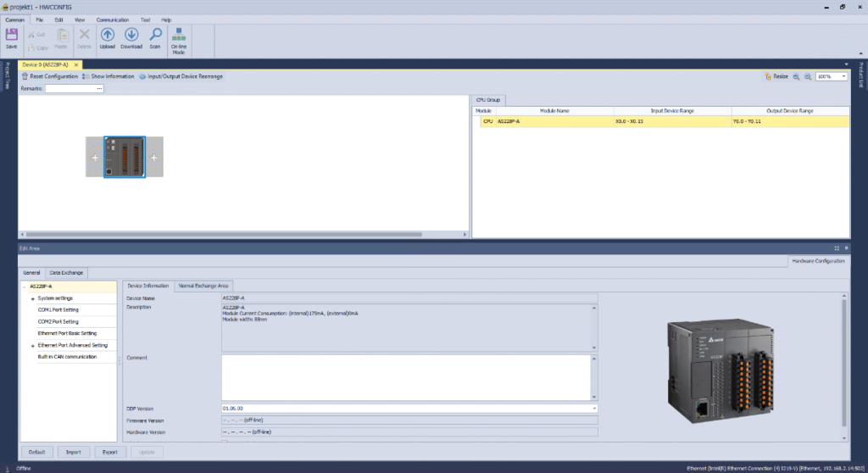Screen dimensions: 868x473
Task: Click the zoom in magnifier icon
Action: [796, 76]
